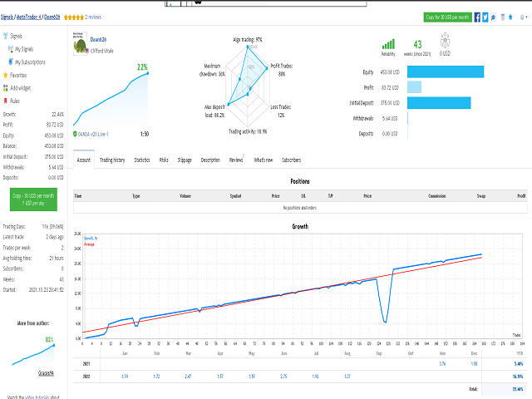The width and height of the screenshot is (532, 399).
Task: Add signal to favorites with blue star
Action: tap(510, 17)
